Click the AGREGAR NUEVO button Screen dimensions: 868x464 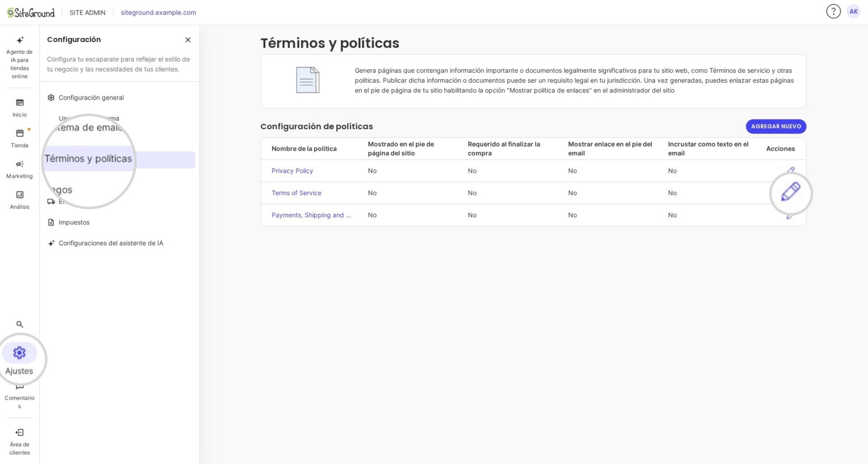pos(776,127)
